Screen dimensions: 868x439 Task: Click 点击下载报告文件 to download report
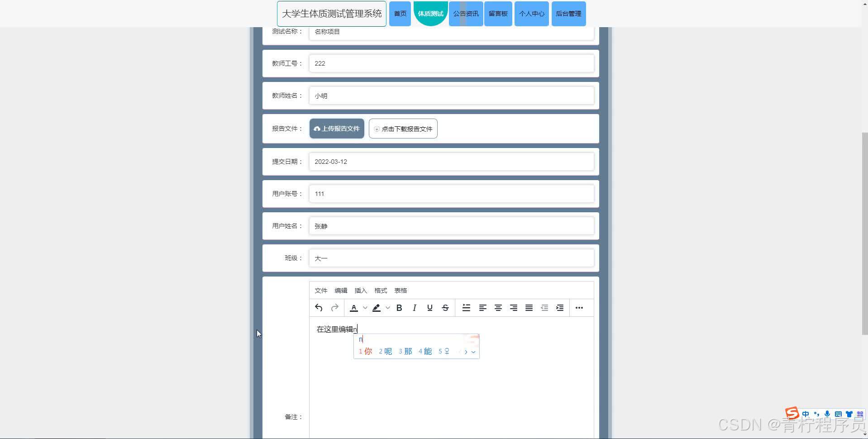tap(403, 129)
